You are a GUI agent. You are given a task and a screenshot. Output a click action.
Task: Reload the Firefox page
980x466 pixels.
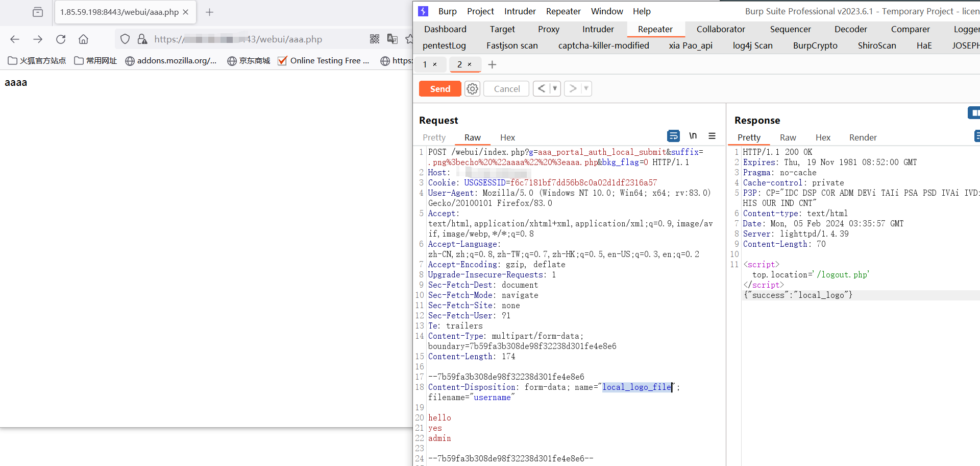point(61,39)
